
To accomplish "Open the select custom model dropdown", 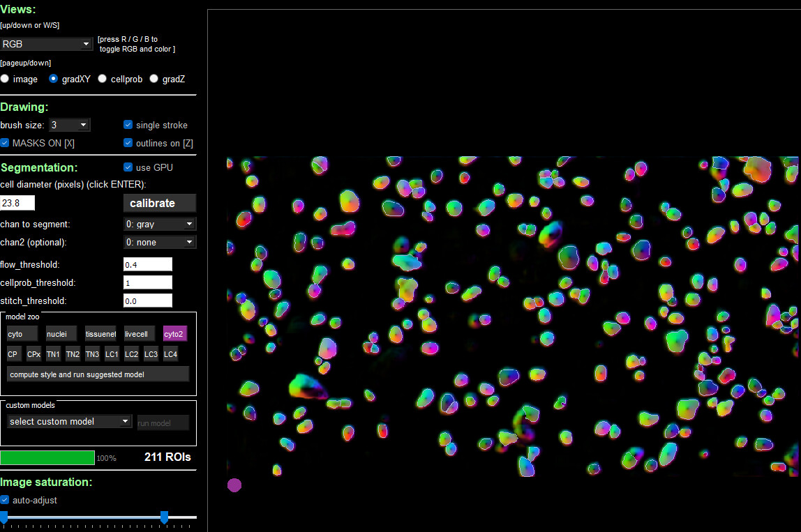I will coord(69,421).
